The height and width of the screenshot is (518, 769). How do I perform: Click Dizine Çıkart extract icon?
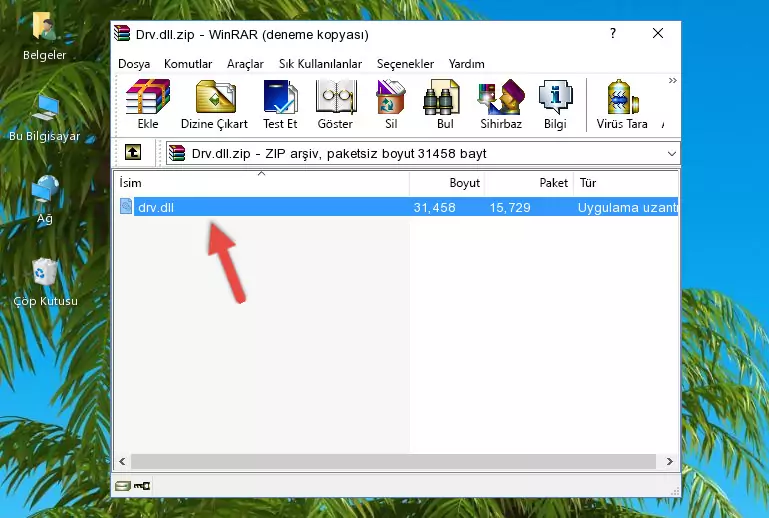(214, 104)
